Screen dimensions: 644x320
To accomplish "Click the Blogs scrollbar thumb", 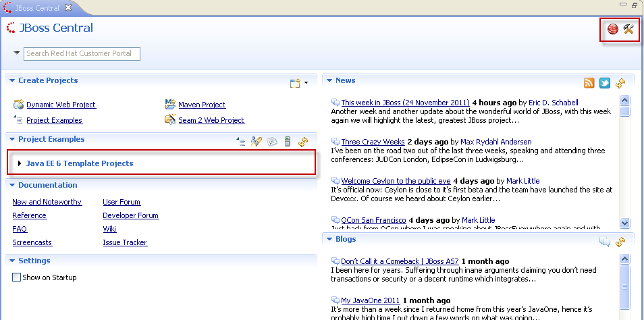I will click(x=624, y=287).
